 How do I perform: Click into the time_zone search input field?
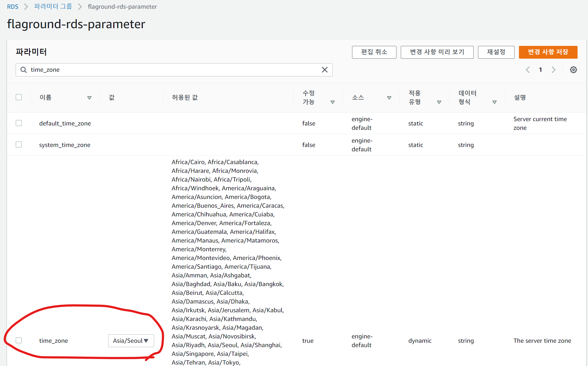point(174,70)
